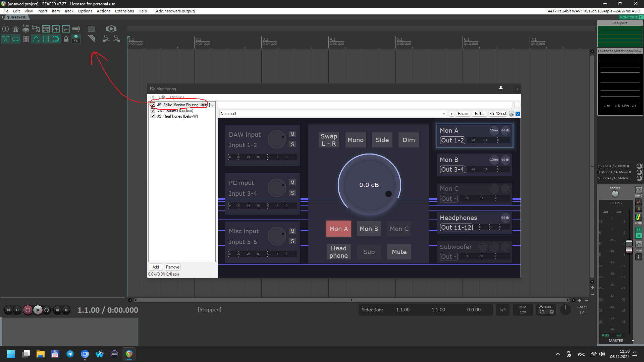Viewport: 644px width, 362px height.
Task: Click the Remove button in FX window
Action: pos(172,267)
